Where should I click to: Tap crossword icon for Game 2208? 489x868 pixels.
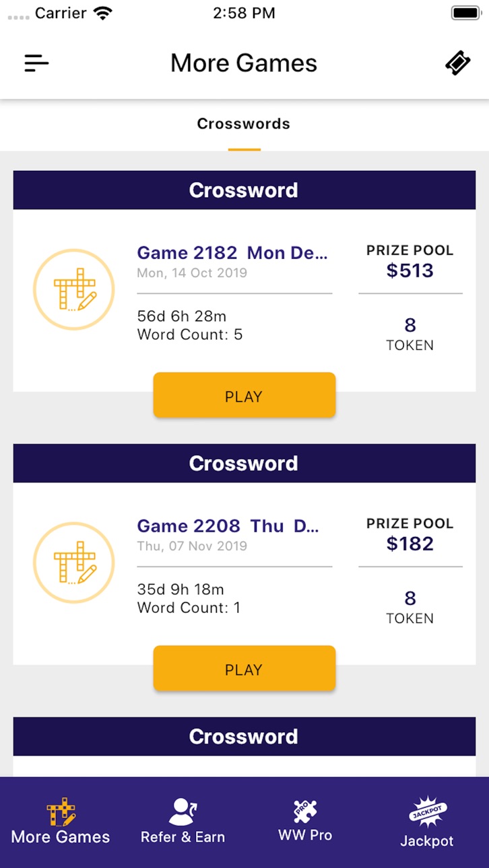(x=74, y=563)
